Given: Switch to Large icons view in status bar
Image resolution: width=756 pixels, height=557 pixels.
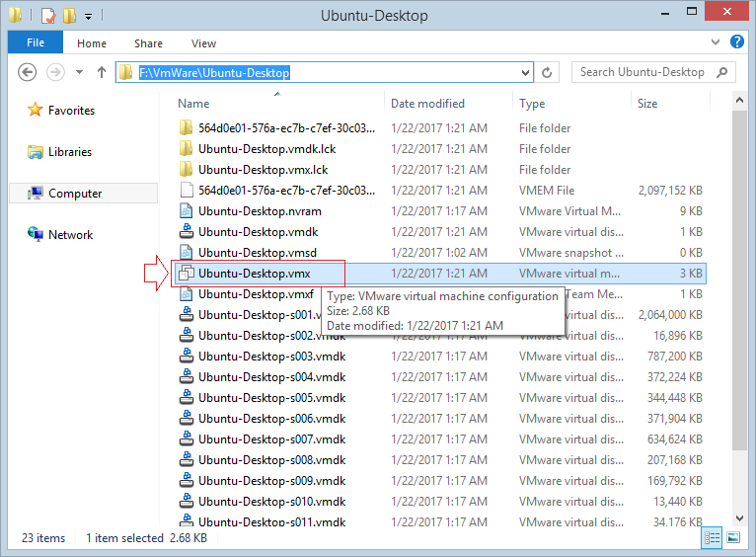Looking at the screenshot, I should coord(733,537).
